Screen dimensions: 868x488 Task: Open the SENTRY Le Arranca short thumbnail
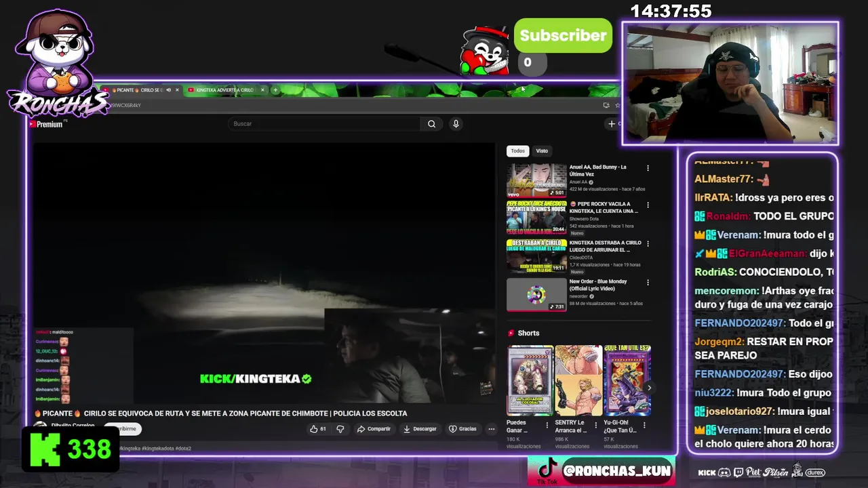click(578, 380)
